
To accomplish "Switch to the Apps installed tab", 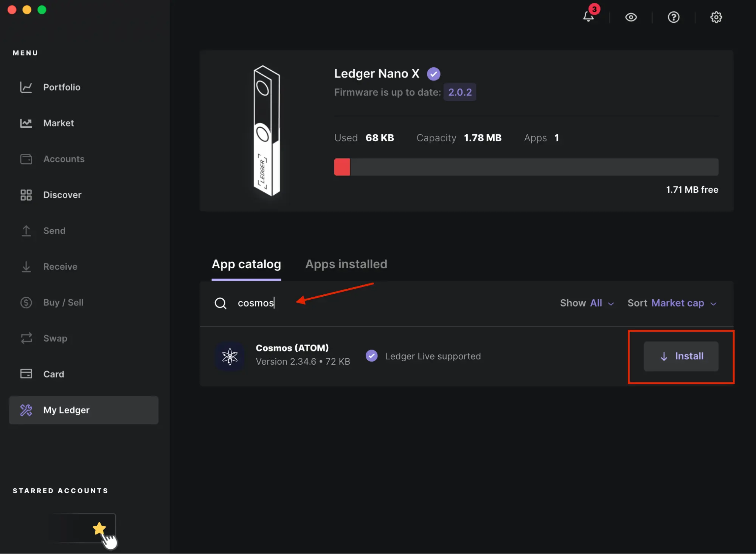I will coord(346,264).
